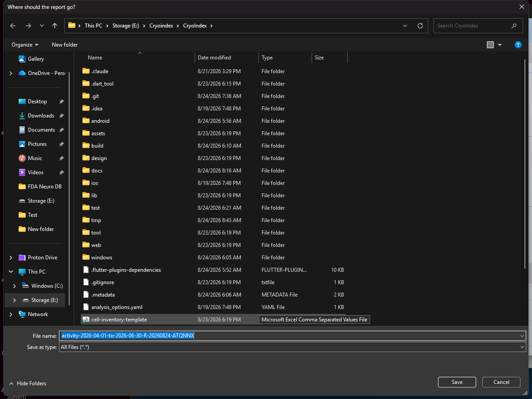Select the assets folder icon
This screenshot has width=532, height=399.
pos(86,133)
